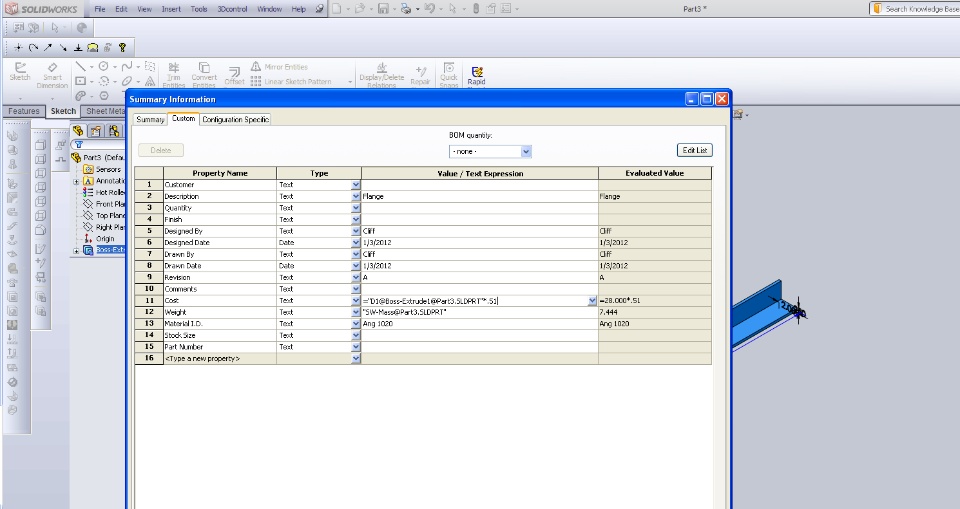Click the Print icon in top toolbar
Image resolution: width=960 pixels, height=509 pixels.
pos(405,9)
